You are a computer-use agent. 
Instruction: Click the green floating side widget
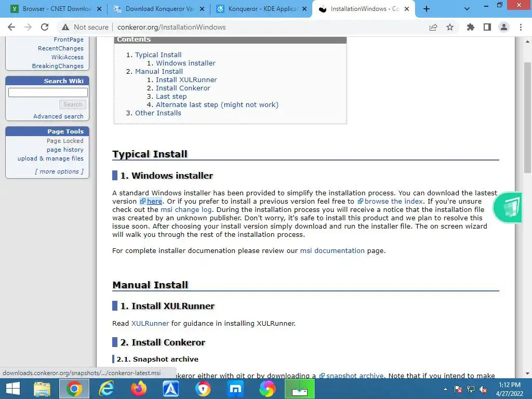[508, 207]
